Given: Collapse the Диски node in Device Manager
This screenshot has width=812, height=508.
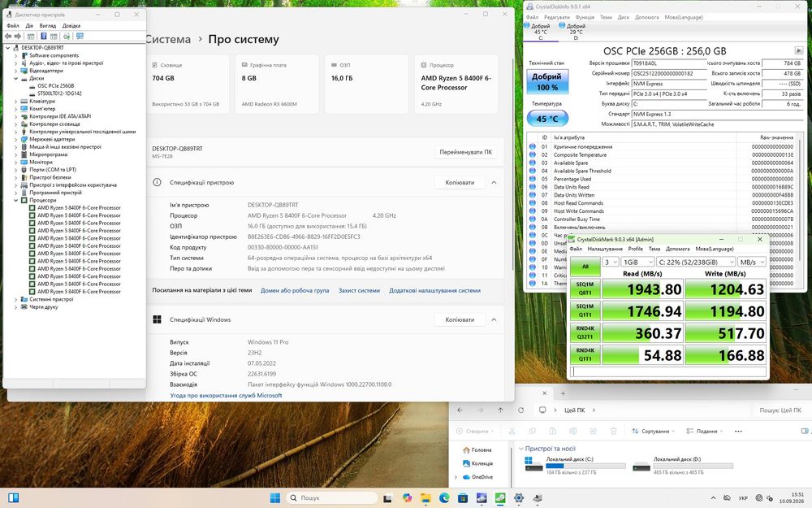Looking at the screenshot, I should click(16, 78).
